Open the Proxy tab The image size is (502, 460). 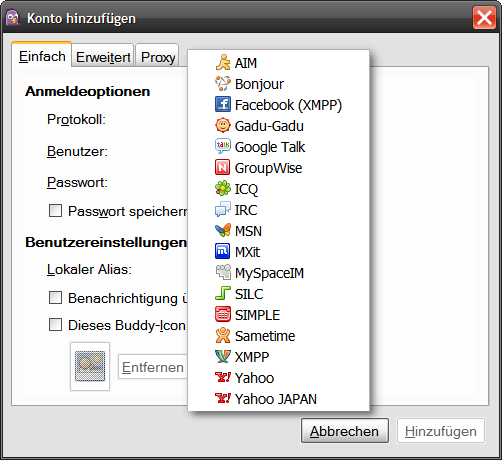click(x=157, y=56)
